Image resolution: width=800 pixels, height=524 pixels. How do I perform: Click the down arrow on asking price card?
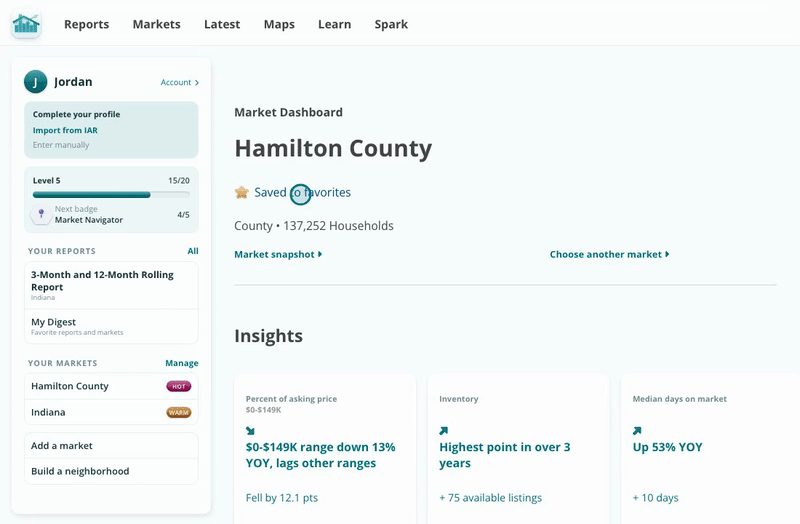click(x=250, y=431)
